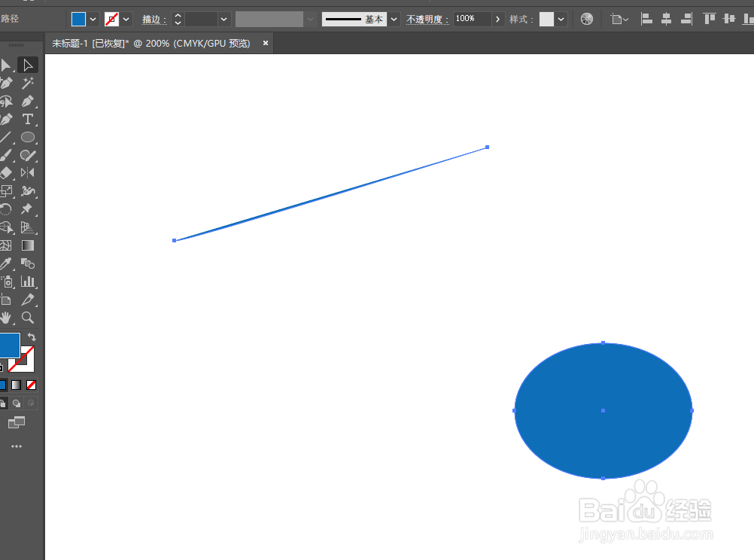Select the Gradient tool
Screen dimensions: 754x560
tap(27, 245)
